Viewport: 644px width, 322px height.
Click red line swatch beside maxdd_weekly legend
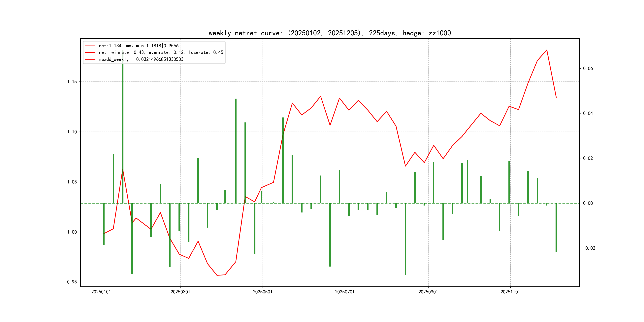pos(90,59)
